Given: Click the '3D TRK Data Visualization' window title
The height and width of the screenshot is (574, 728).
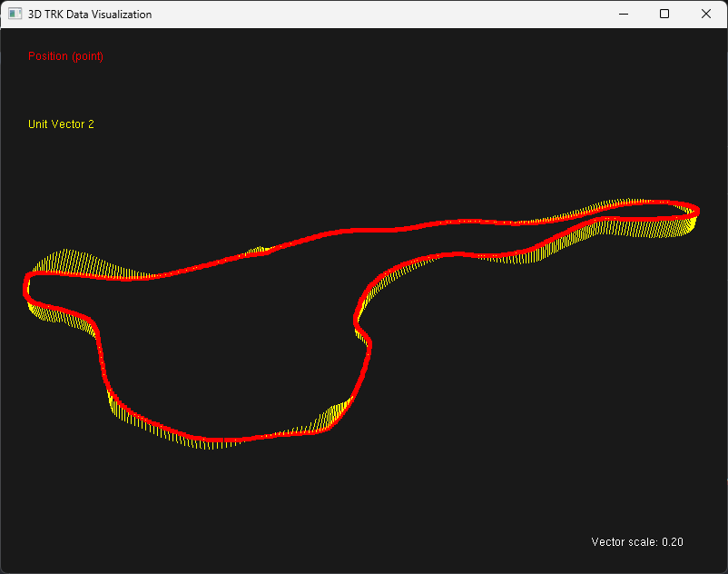Looking at the screenshot, I should [x=90, y=15].
